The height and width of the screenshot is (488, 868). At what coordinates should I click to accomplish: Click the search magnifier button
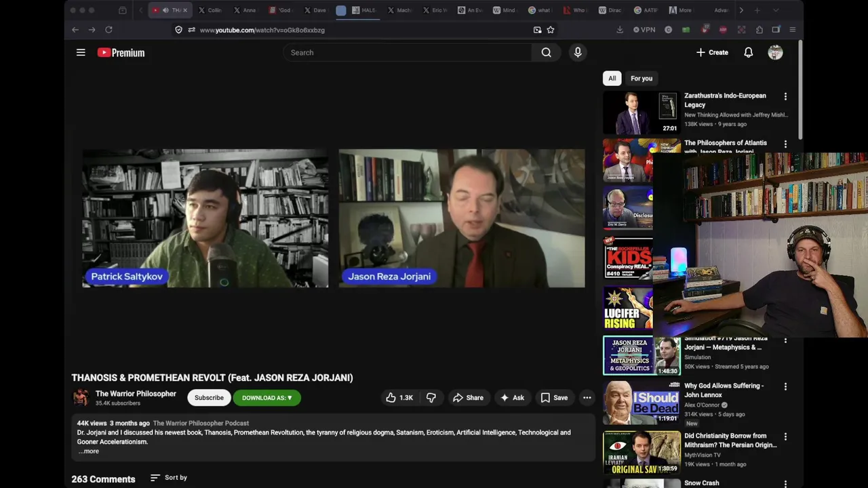pos(546,52)
